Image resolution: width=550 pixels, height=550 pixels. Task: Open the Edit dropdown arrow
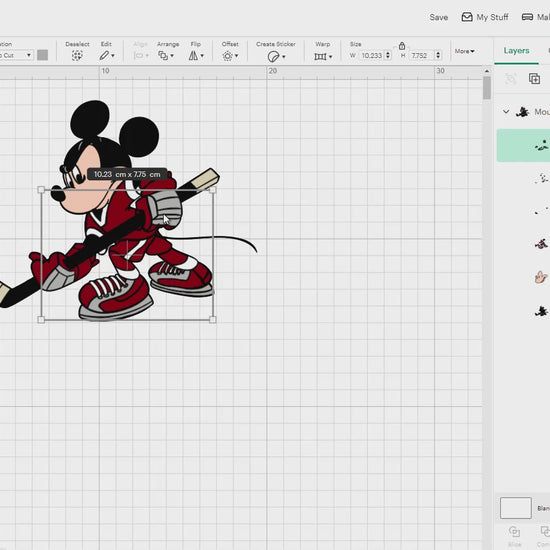[113, 56]
